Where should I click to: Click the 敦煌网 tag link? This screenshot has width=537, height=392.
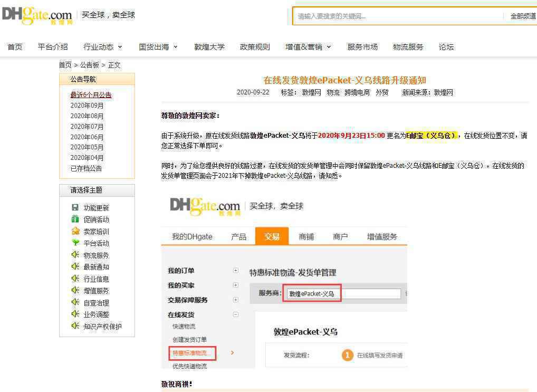(x=311, y=92)
